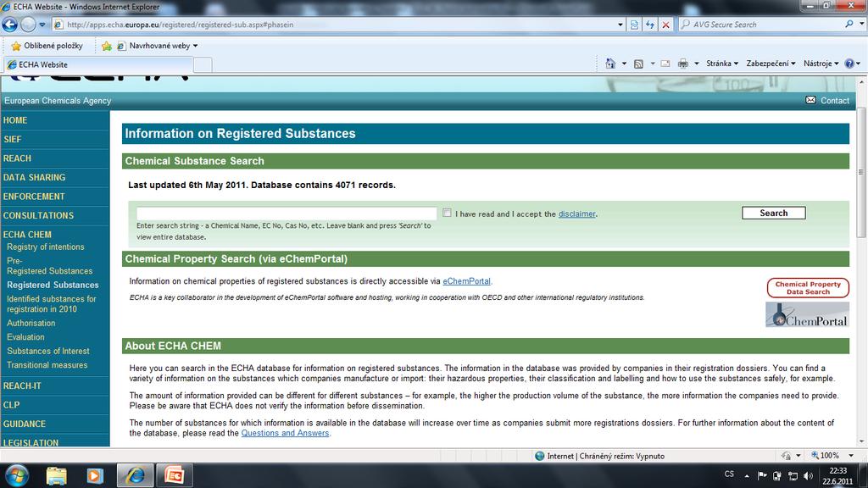Open Authorisation sidebar link

pyautogui.click(x=31, y=323)
